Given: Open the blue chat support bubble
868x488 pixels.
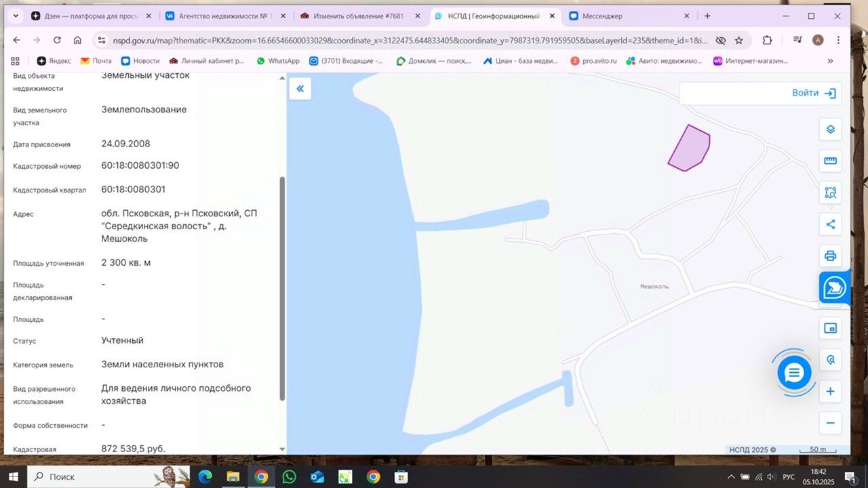Looking at the screenshot, I should tap(794, 372).
